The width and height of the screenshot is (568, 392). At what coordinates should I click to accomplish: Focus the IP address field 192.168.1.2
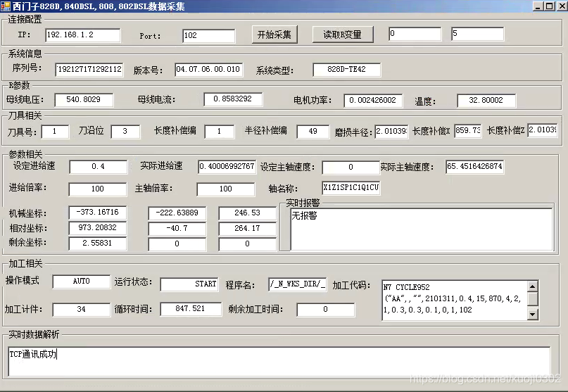[83, 35]
